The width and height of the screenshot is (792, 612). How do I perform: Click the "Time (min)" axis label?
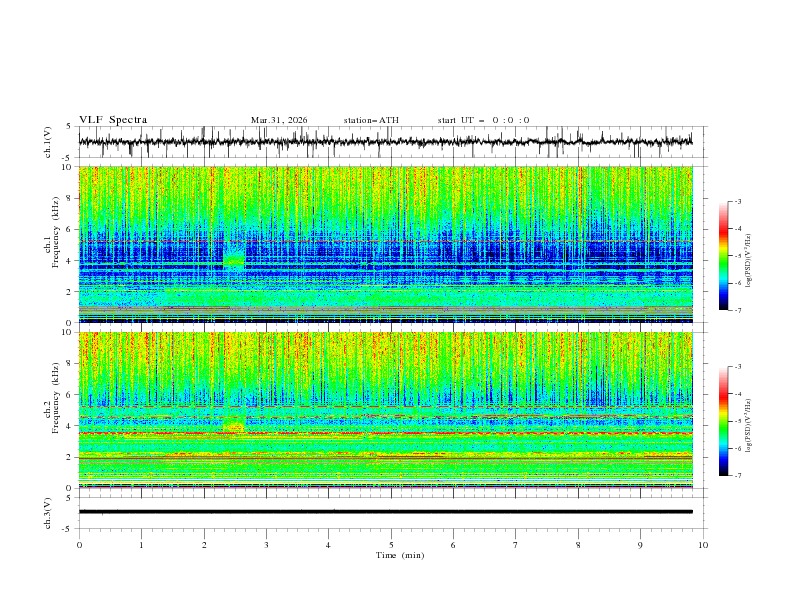pos(400,555)
